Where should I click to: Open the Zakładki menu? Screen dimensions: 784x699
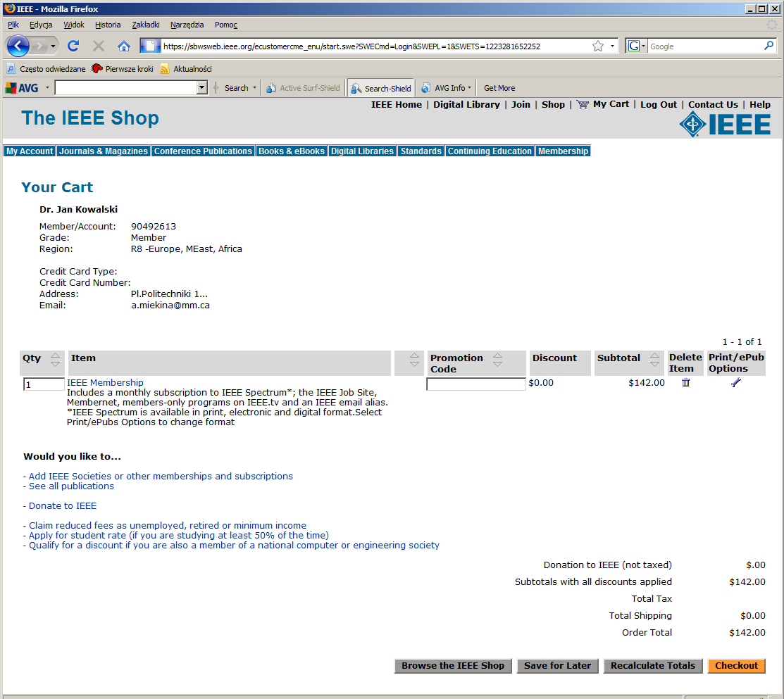pos(146,25)
